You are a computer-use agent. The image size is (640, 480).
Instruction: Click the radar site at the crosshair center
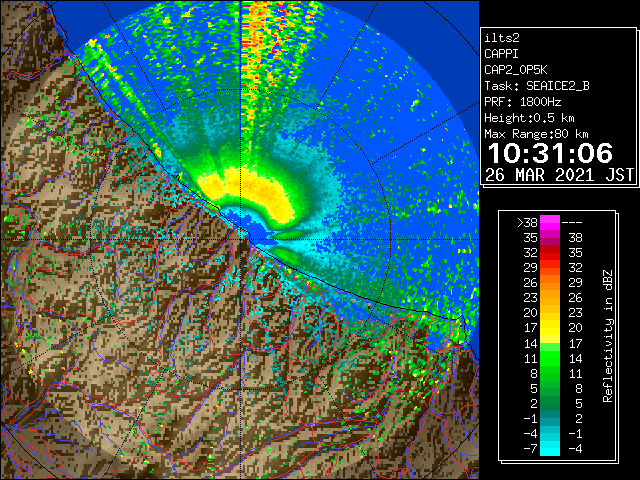242,239
